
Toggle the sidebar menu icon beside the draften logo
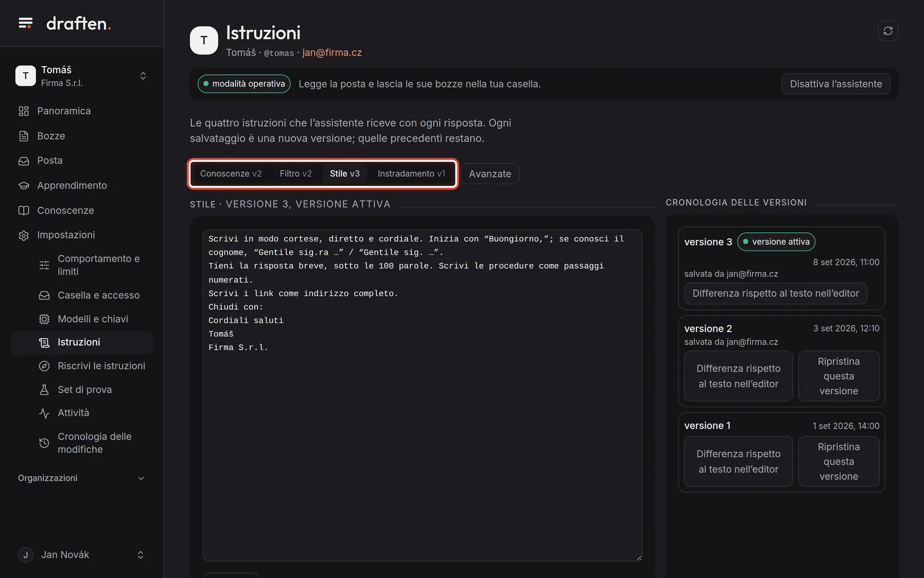pos(25,23)
